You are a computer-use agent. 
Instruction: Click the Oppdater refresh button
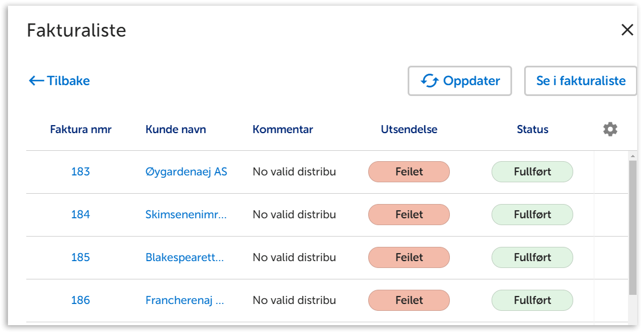click(x=460, y=81)
